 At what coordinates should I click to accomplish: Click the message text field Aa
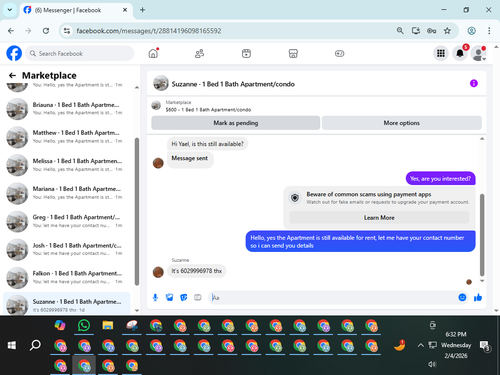(x=333, y=297)
